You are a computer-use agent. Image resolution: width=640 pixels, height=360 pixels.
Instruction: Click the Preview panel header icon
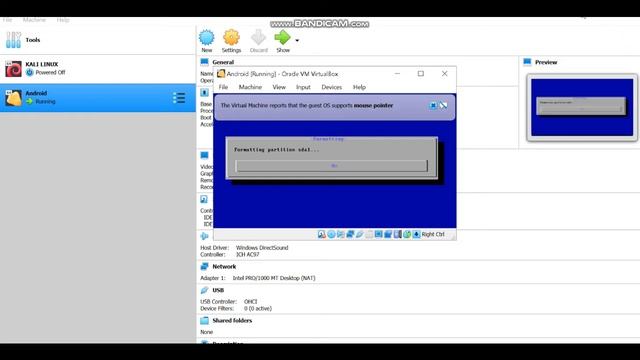527,62
